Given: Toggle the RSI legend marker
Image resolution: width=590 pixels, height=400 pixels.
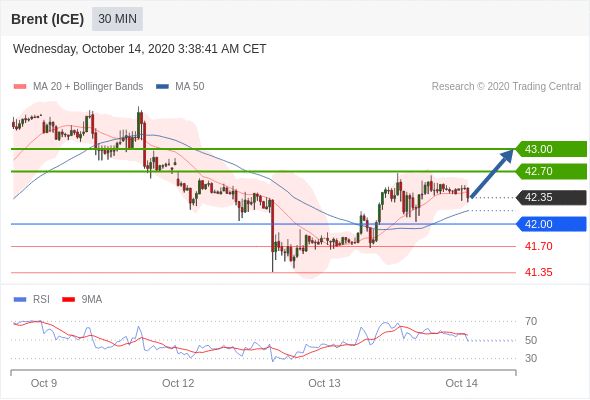Looking at the screenshot, I should click(x=20, y=300).
